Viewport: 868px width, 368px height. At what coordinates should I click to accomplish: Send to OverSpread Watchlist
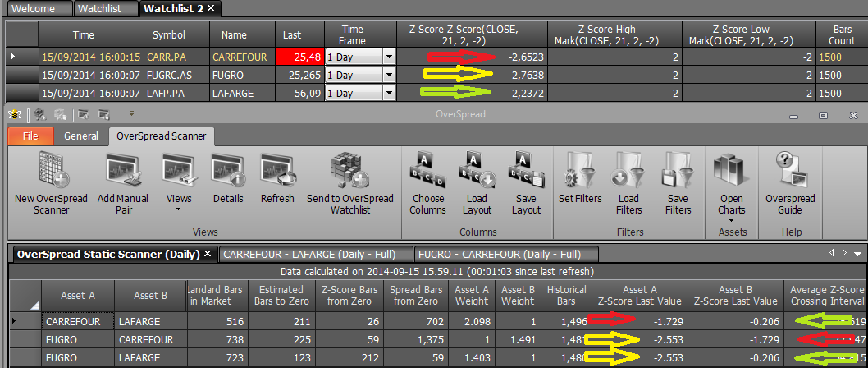click(349, 185)
